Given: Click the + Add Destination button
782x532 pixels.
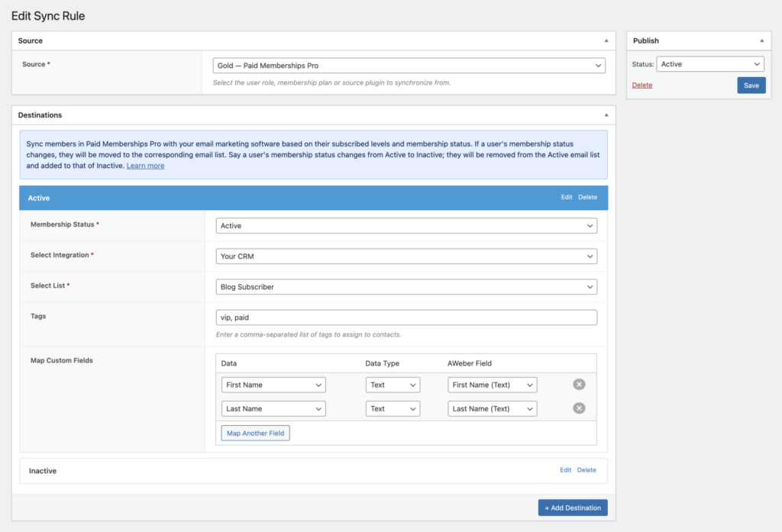Looking at the screenshot, I should pos(573,508).
